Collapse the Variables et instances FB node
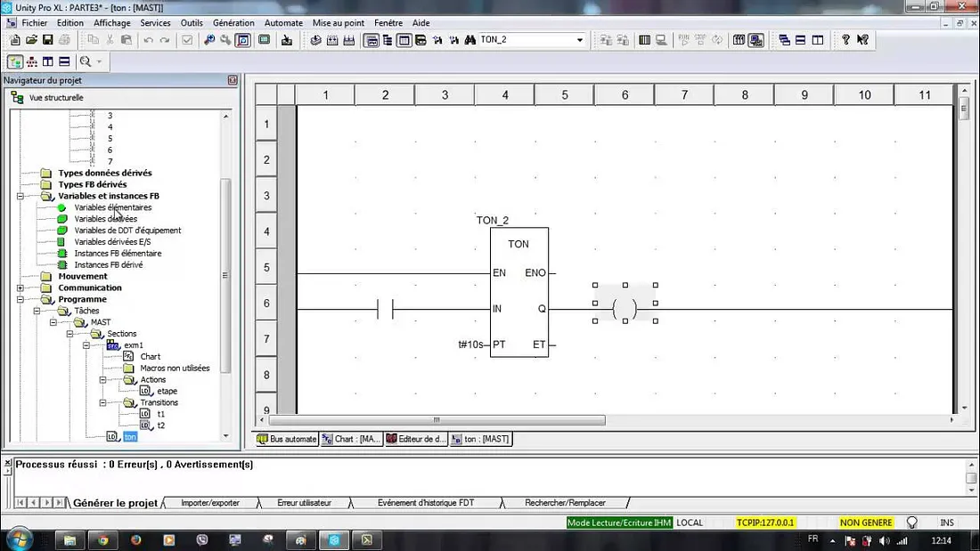Viewport: 980px width, 551px height. 20,196
